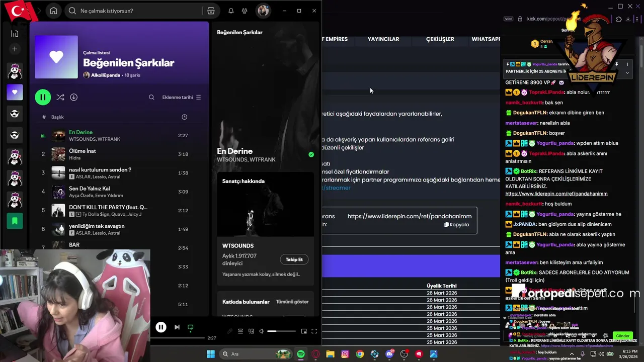Sort by Başlık column header
Screen dimensions: 644x362
57,117
